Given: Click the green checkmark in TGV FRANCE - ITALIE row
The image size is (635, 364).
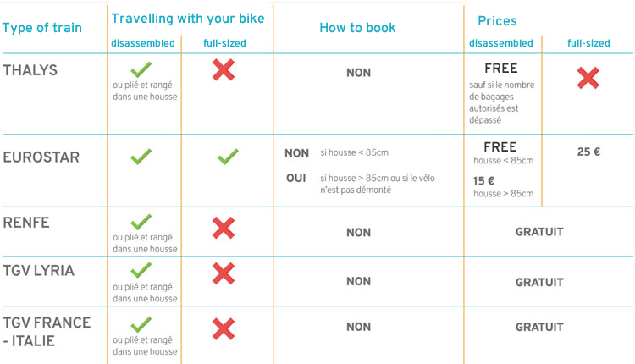Looking at the screenshot, I should point(141,323).
